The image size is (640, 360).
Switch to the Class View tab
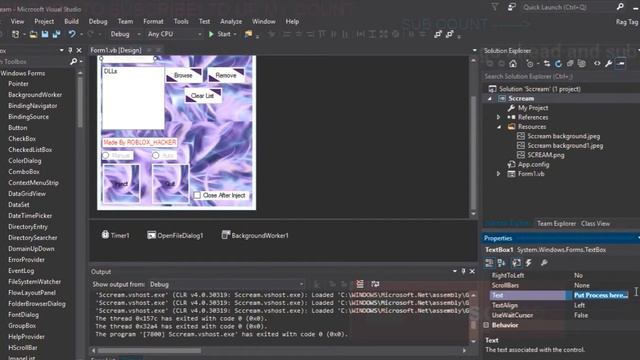pyautogui.click(x=596, y=224)
